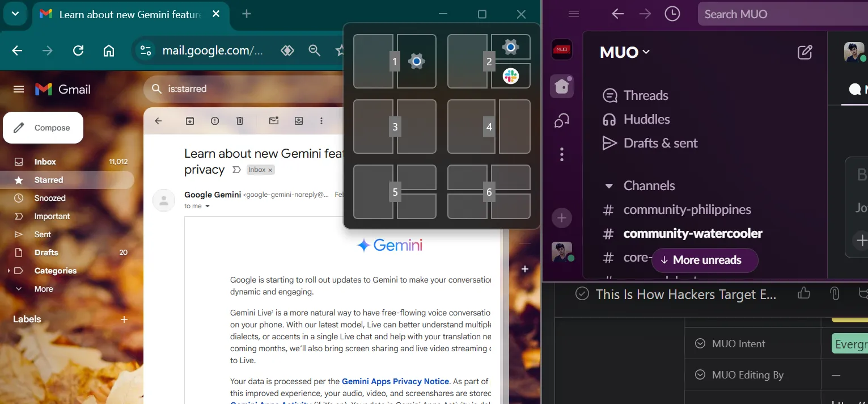Open the Gemini Apps Privacy Notice link
Viewport: 868px width, 404px height.
pos(395,381)
